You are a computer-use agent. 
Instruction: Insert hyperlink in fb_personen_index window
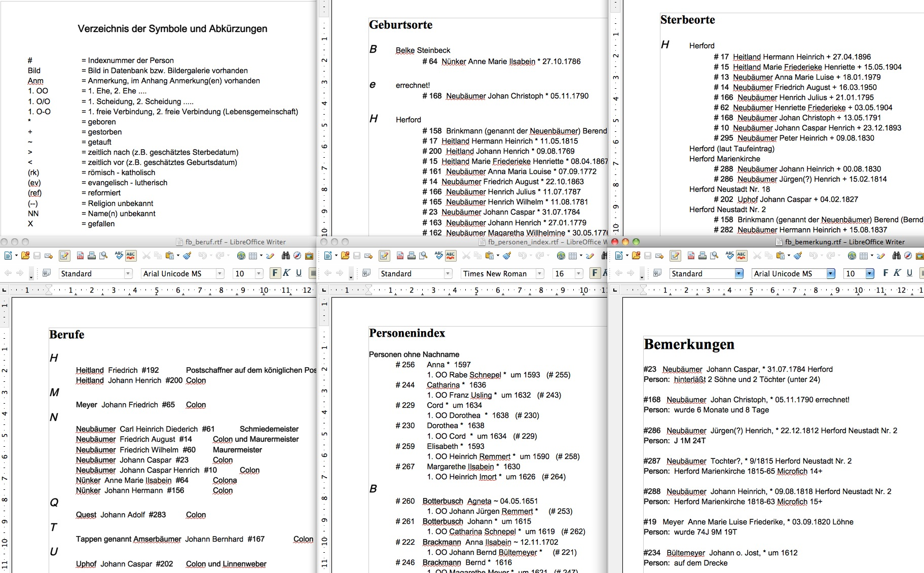pyautogui.click(x=561, y=256)
